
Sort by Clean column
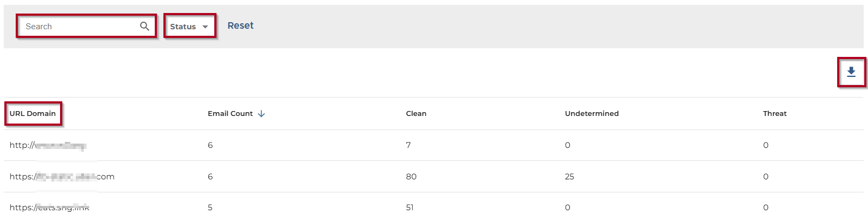click(416, 114)
